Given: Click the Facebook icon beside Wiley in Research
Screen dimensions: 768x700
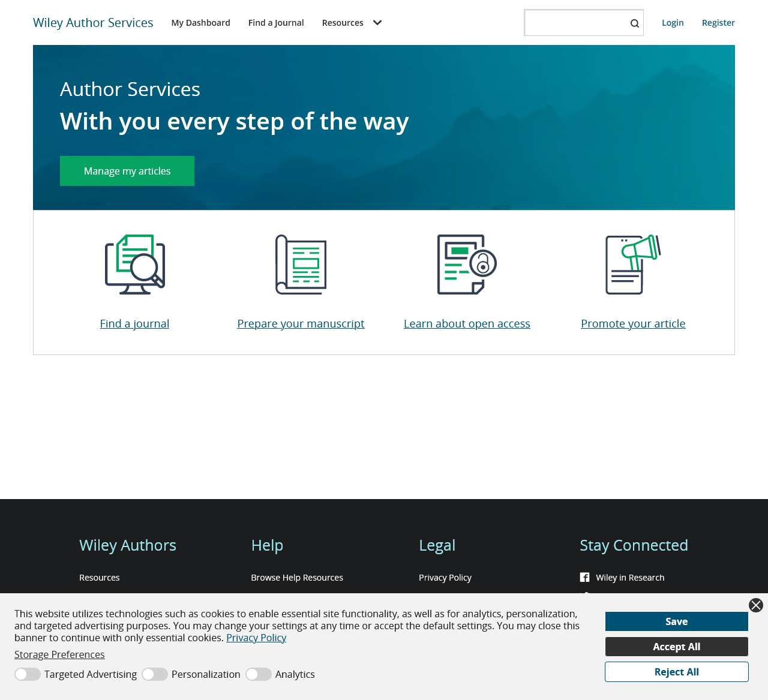Looking at the screenshot, I should tap(584, 577).
